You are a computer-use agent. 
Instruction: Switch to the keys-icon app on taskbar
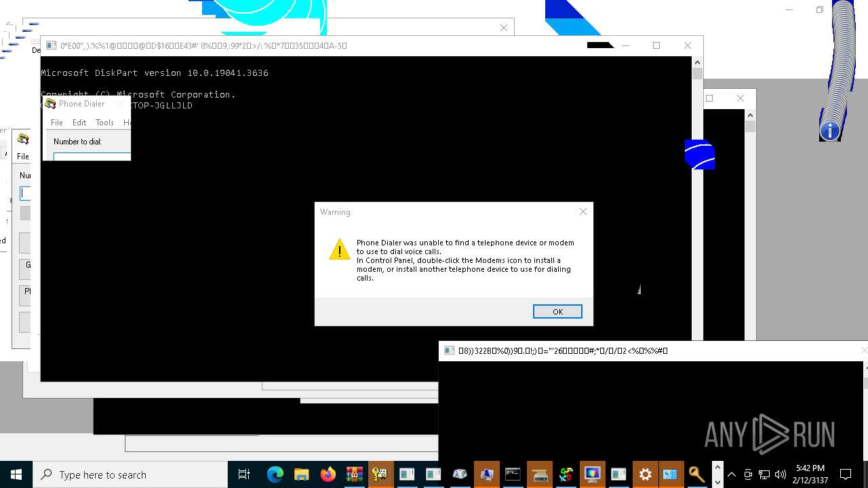[380, 474]
